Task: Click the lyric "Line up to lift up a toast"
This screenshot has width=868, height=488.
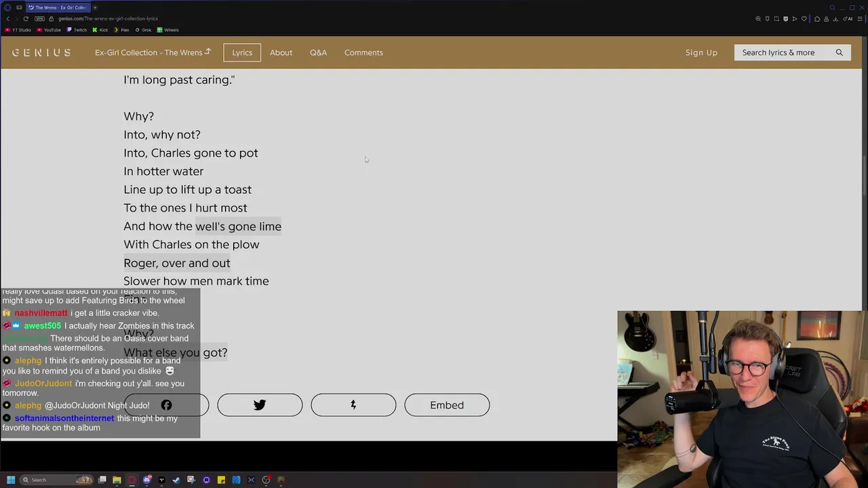Action: (187, 190)
